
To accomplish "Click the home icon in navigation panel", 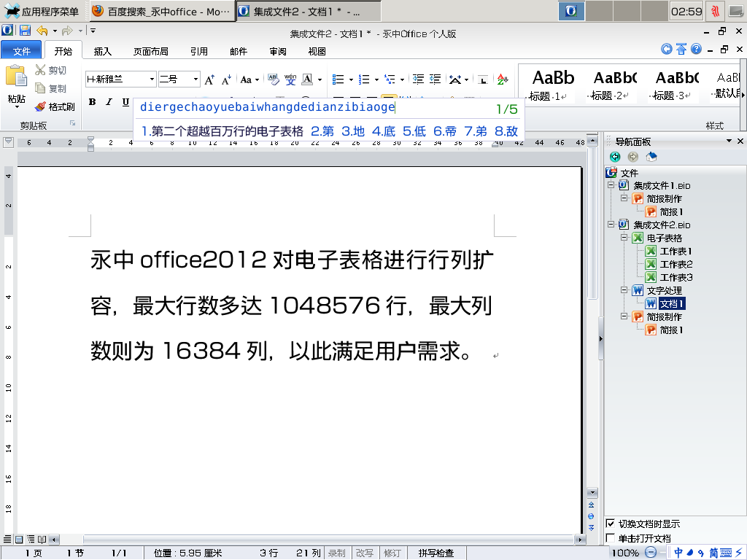I will tap(651, 157).
